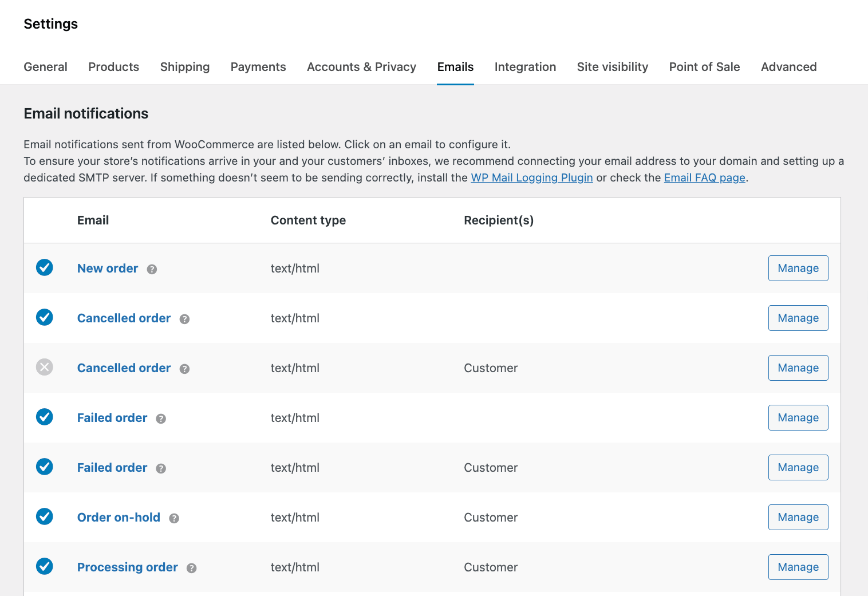The width and height of the screenshot is (868, 596).
Task: Visit the Email FAQ page
Action: (704, 177)
